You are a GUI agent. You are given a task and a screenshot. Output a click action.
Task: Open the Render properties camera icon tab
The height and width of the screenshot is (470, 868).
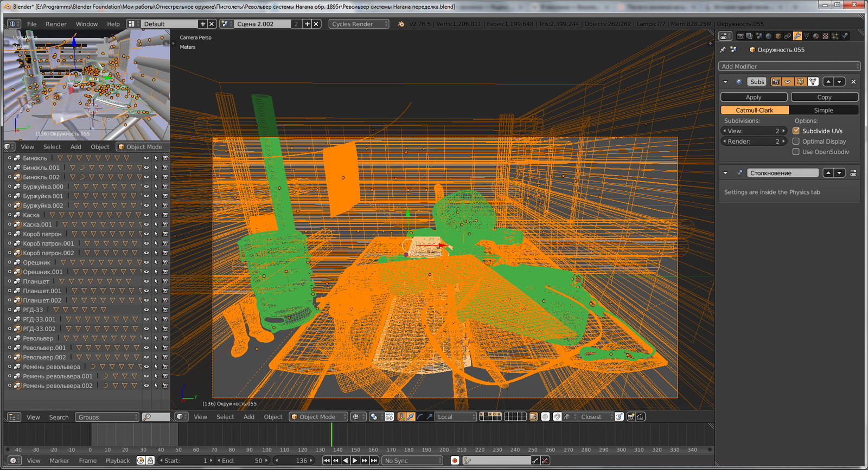740,36
